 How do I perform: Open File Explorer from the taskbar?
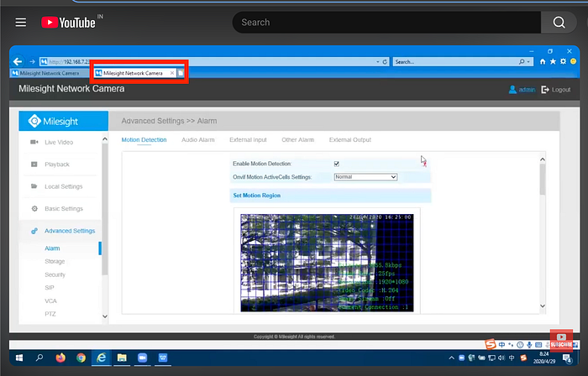click(122, 358)
